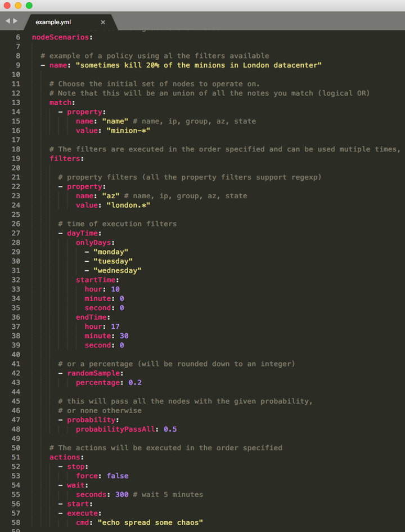405x532 pixels.
Task: Click line number 27 in the gutter
Action: coord(16,233)
